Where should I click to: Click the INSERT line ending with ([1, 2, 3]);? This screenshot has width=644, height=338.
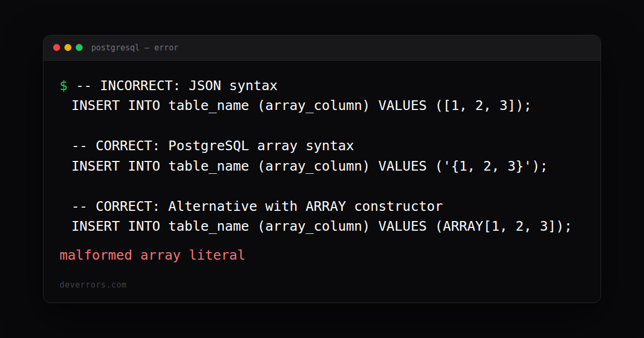click(x=301, y=106)
